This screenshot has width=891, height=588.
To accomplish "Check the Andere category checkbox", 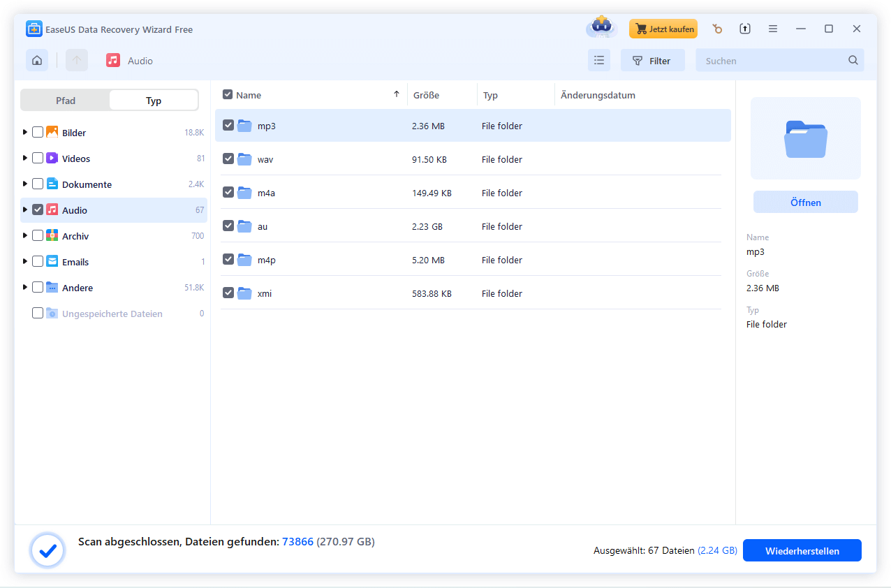I will coord(38,287).
